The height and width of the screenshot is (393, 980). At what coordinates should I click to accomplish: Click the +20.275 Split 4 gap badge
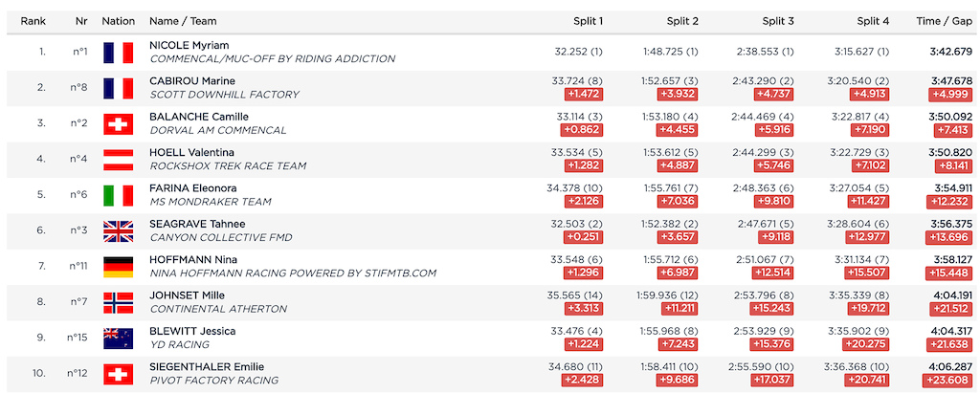click(x=867, y=345)
